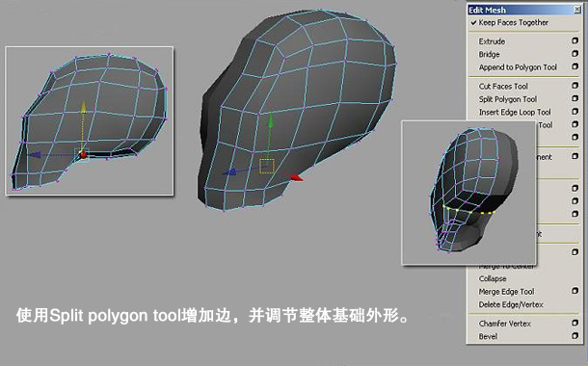Activate Split Polygon Tool

(508, 99)
